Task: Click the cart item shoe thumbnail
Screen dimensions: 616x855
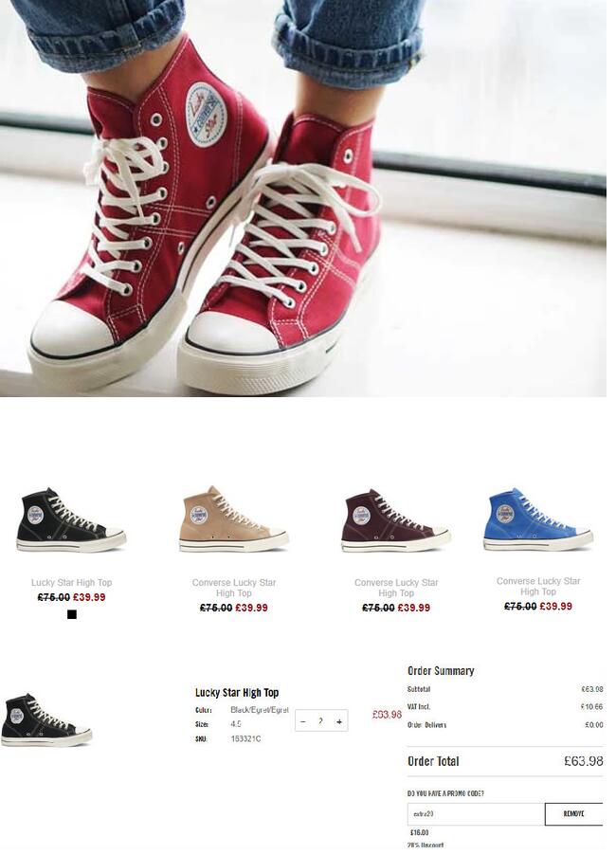Action: click(46, 719)
